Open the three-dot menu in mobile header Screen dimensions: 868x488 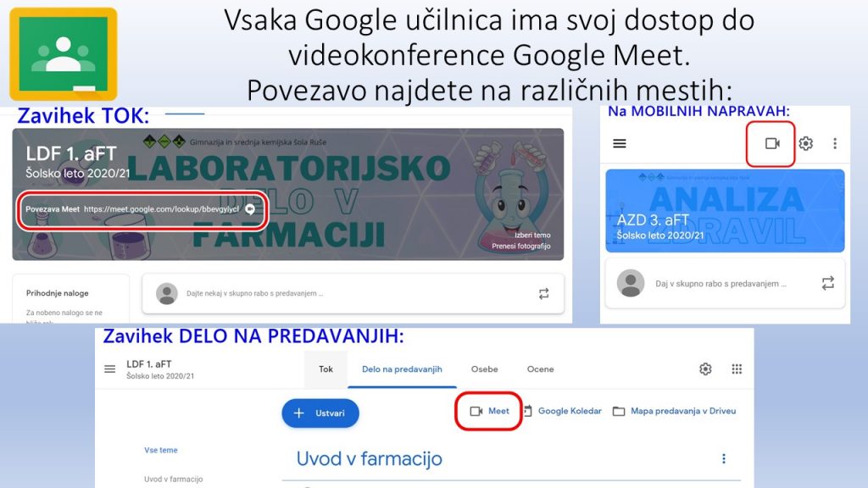point(835,144)
